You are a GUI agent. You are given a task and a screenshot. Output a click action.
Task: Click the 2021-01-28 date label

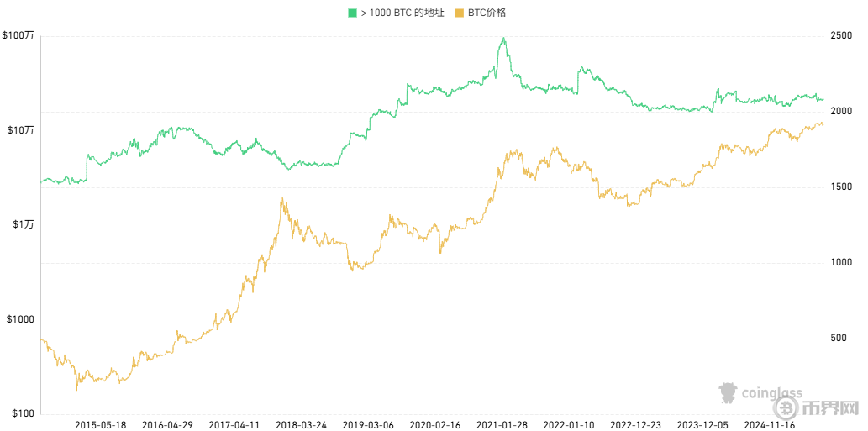tap(502, 425)
